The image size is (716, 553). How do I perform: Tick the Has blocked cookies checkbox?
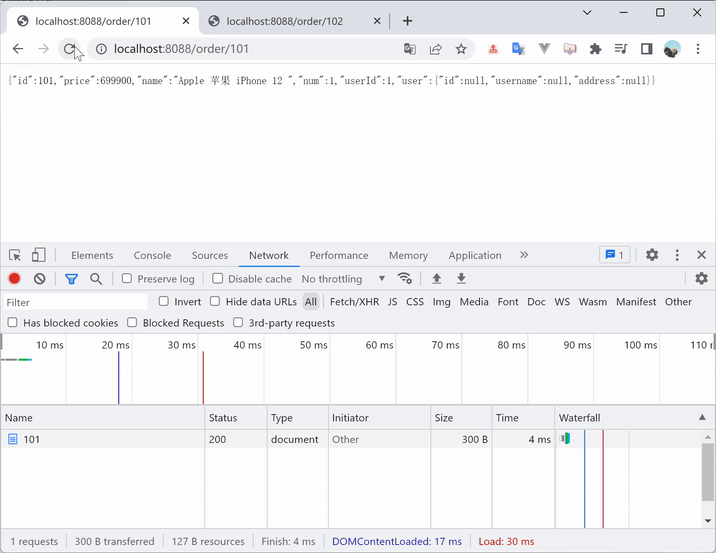[13, 323]
